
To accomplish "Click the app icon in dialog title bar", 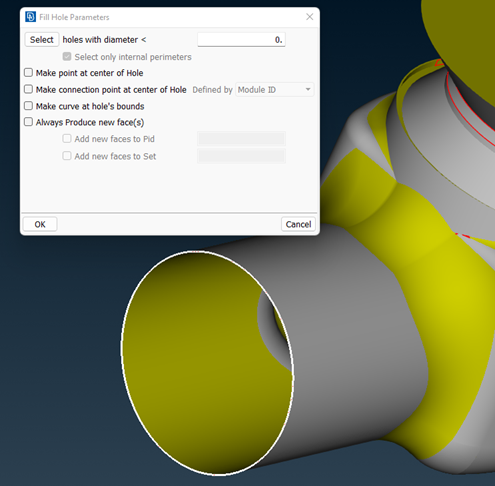I will (30, 17).
